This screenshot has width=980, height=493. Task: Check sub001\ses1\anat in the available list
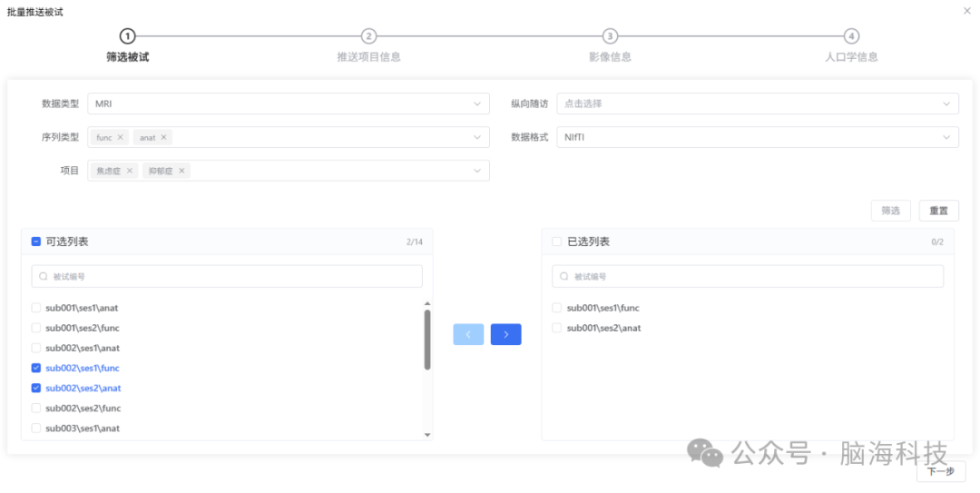(36, 308)
